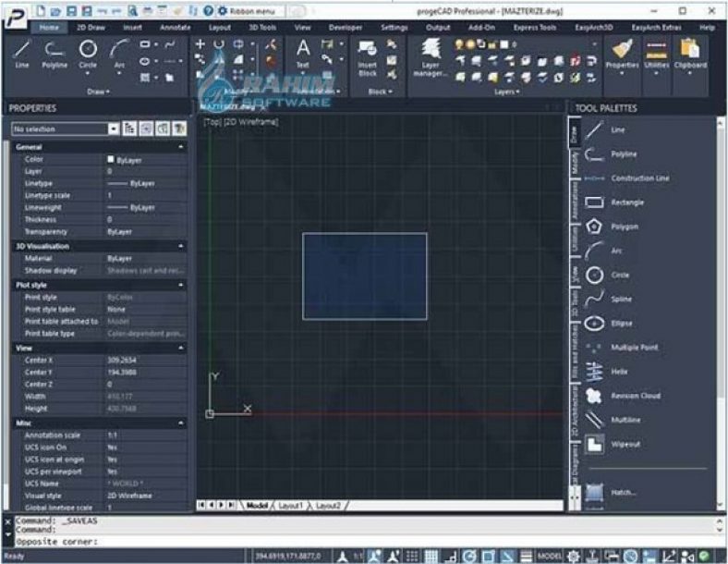Click the Color ByLayer swatch
The image size is (728, 564).
pos(111,159)
